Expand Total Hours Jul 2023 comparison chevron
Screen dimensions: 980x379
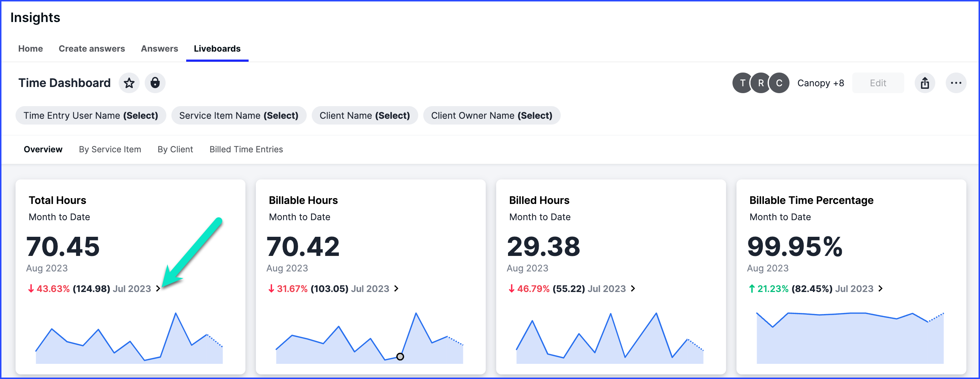158,289
